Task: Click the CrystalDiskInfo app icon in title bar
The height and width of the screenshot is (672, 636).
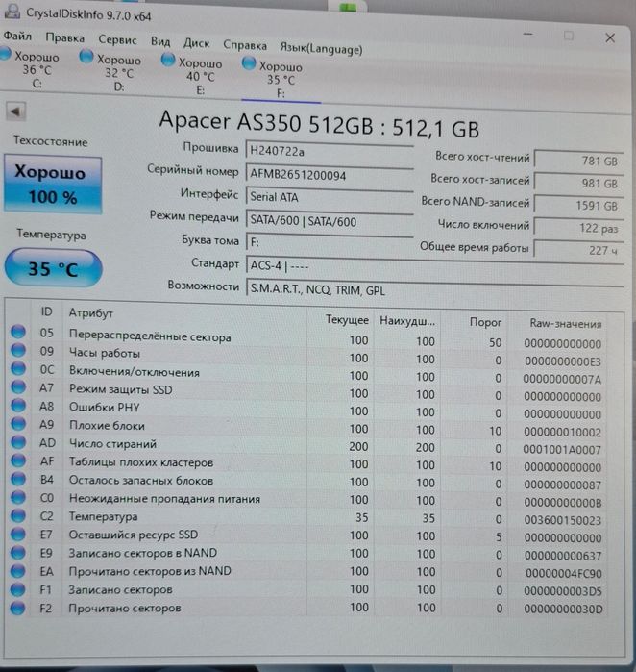Action: click(12, 12)
